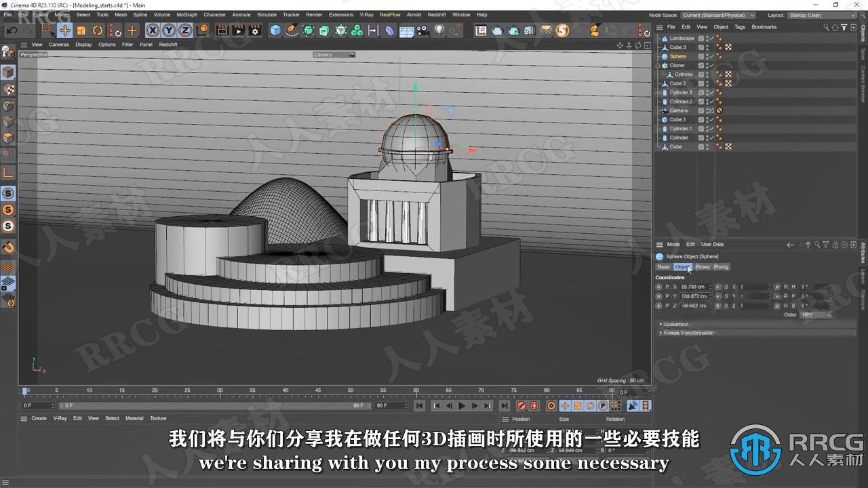Select the Camera object in the list
868x488 pixels.
pyautogui.click(x=678, y=110)
